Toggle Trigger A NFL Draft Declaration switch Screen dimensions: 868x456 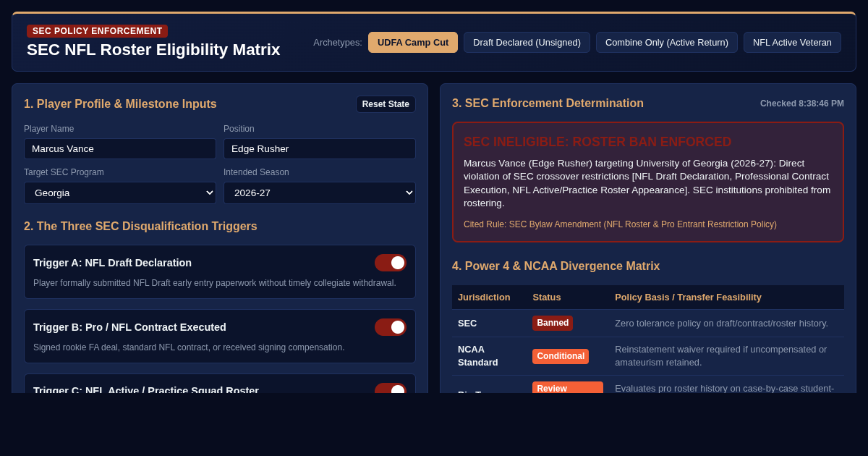pos(391,263)
